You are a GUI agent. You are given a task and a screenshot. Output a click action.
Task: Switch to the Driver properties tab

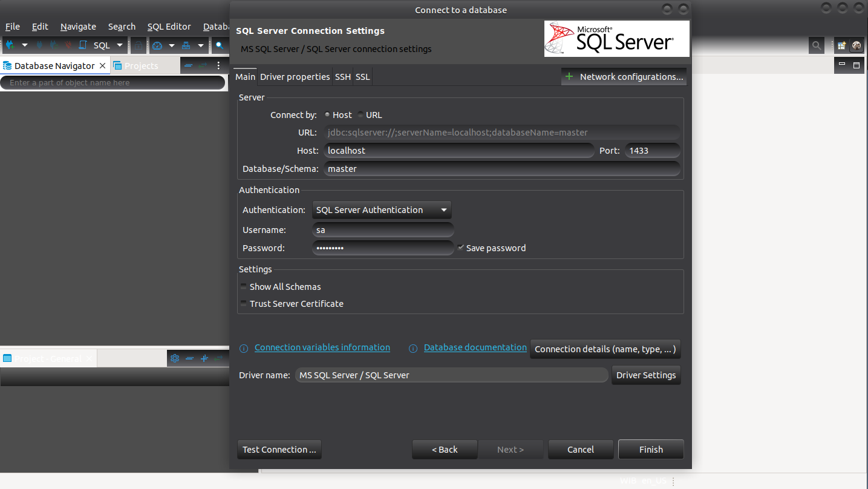[295, 77]
